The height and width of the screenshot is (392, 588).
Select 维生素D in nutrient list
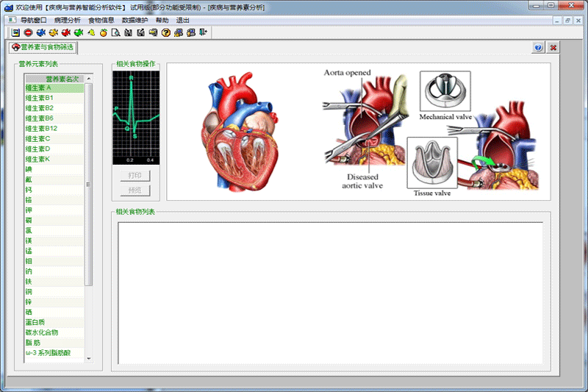[x=54, y=149]
